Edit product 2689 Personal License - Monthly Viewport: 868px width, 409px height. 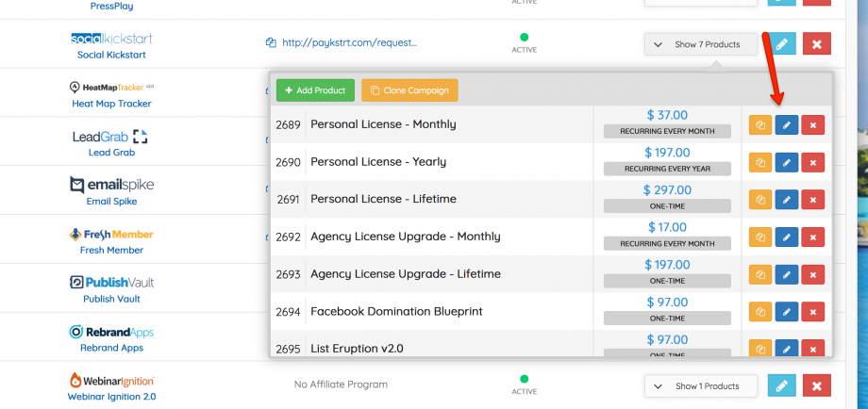tap(787, 125)
